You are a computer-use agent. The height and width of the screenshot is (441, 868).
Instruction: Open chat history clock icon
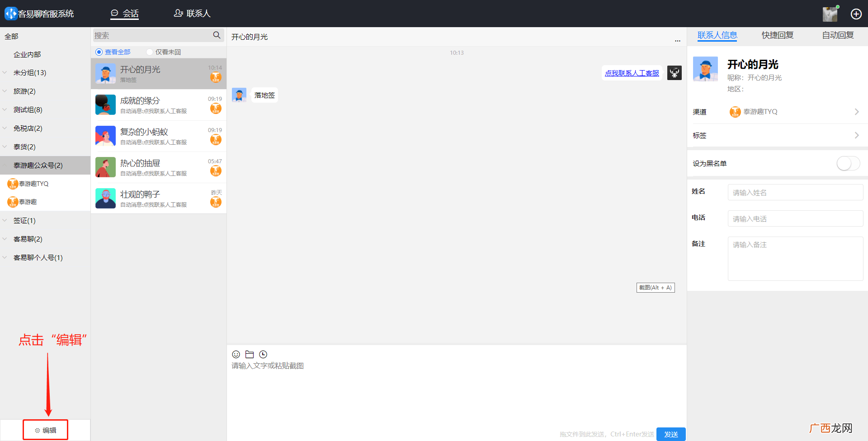coord(263,354)
